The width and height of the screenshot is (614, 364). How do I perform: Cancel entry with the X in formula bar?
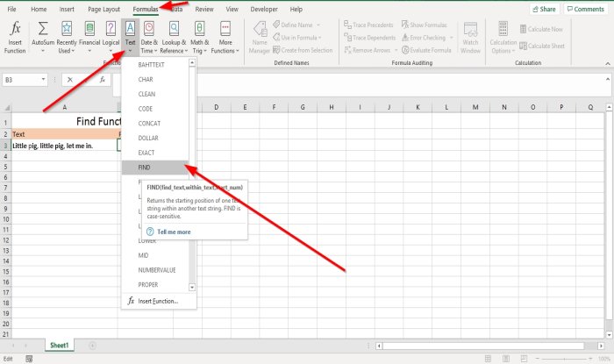(x=69, y=80)
